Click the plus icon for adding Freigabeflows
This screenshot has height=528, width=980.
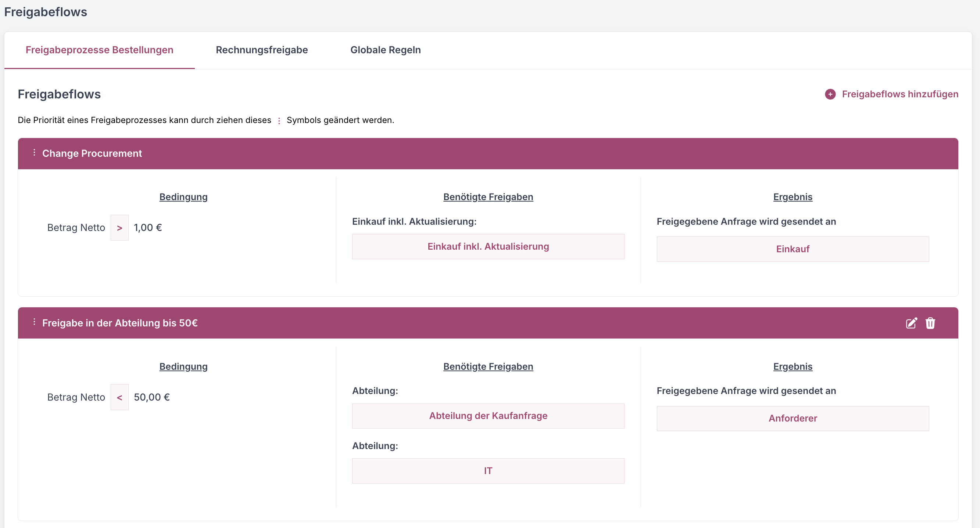830,94
